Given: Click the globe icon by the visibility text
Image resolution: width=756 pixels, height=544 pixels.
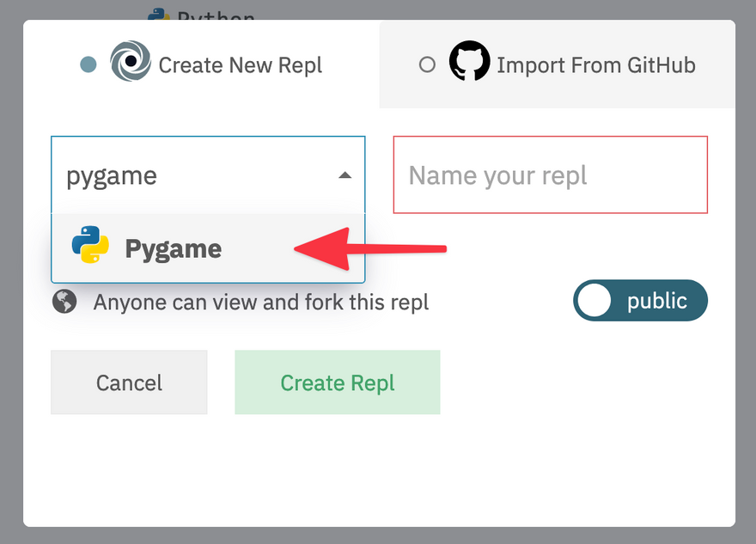Looking at the screenshot, I should point(64,302).
